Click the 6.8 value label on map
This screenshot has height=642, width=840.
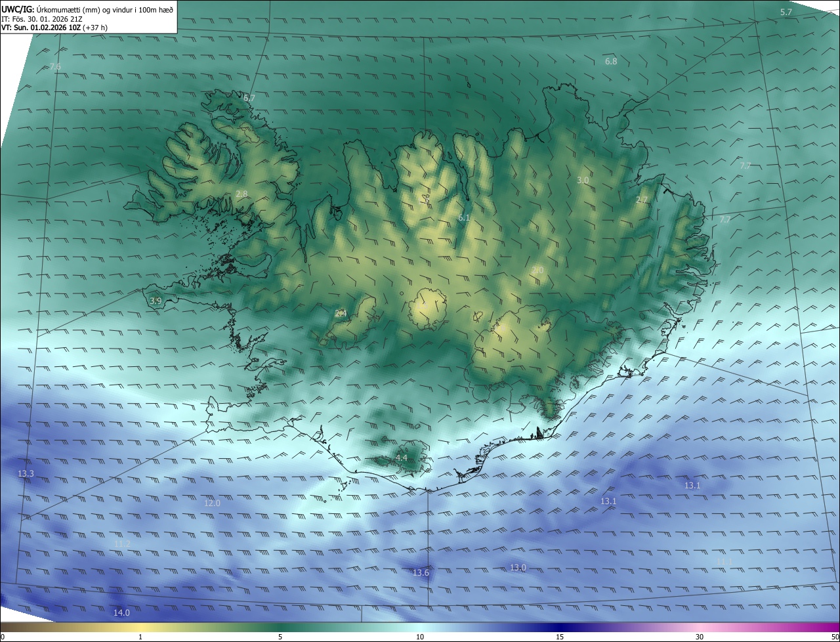(611, 61)
